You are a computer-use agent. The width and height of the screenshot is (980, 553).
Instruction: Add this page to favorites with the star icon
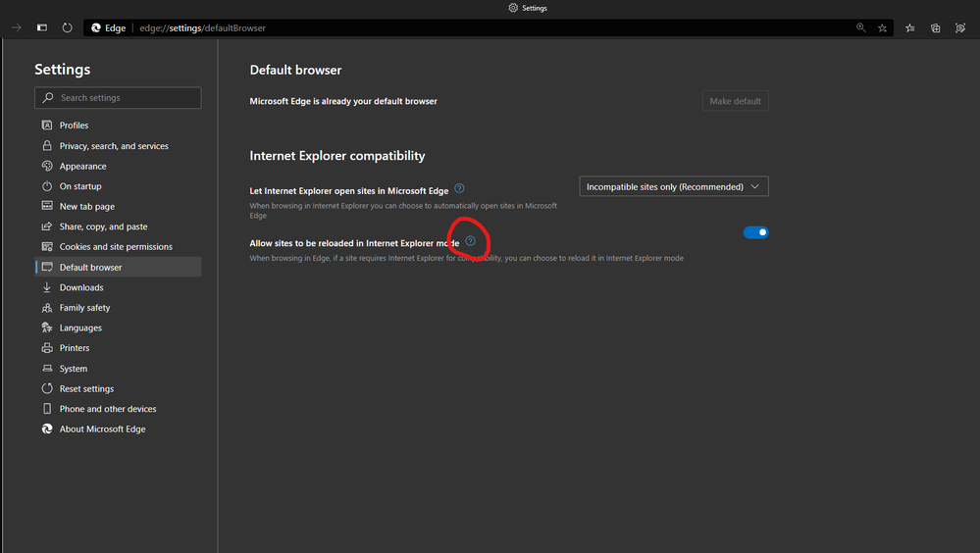[882, 28]
